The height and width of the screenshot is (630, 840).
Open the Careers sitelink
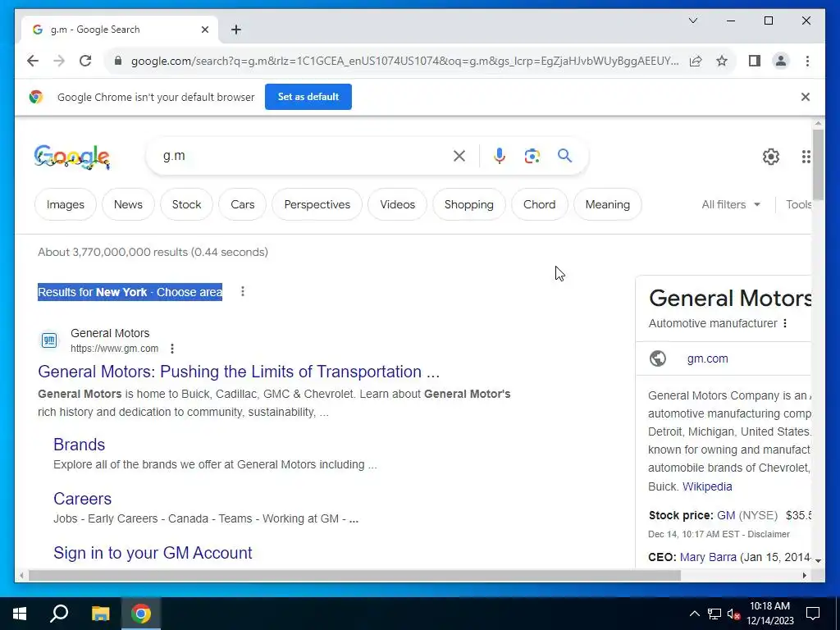point(83,499)
